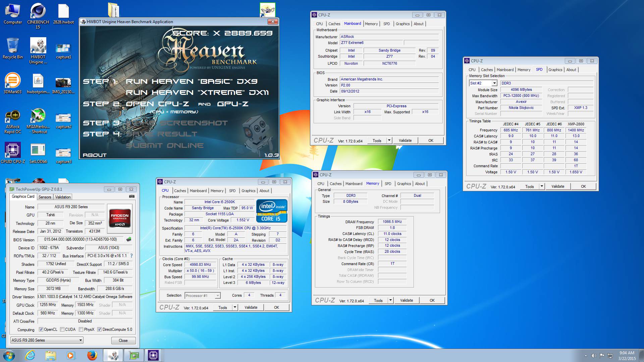Open Windows Media Player from the taskbar
The image size is (644, 362).
coord(71,355)
